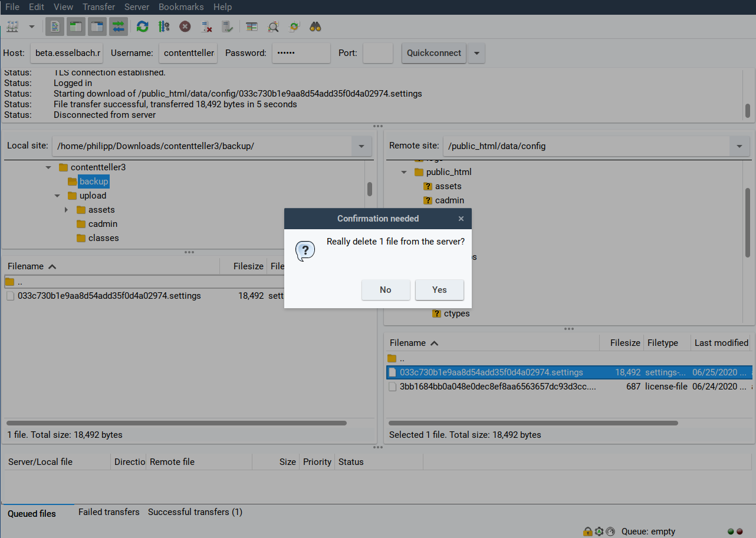Image resolution: width=756 pixels, height=538 pixels.
Task: Select the remote cadmin folder
Action: (x=449, y=200)
